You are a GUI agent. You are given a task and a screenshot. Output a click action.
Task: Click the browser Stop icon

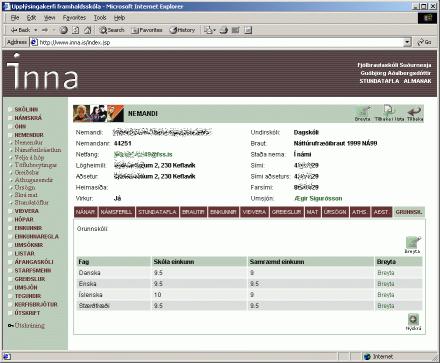coord(63,30)
